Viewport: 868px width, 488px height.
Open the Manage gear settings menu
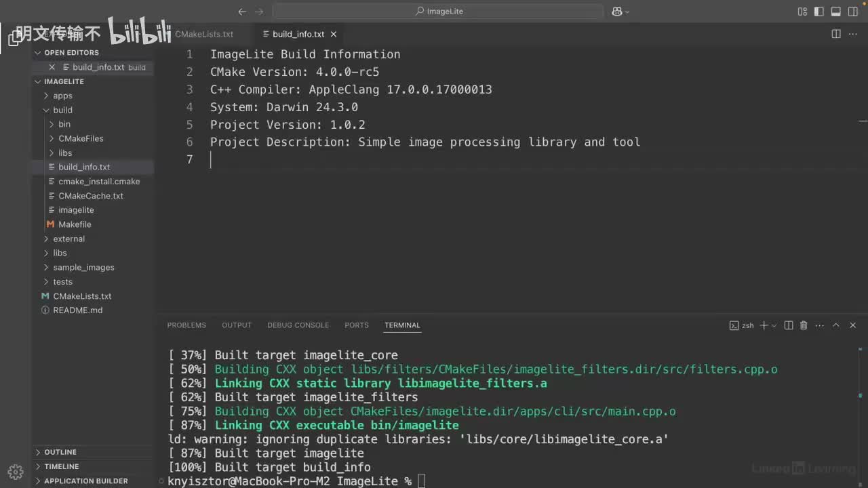[x=16, y=472]
